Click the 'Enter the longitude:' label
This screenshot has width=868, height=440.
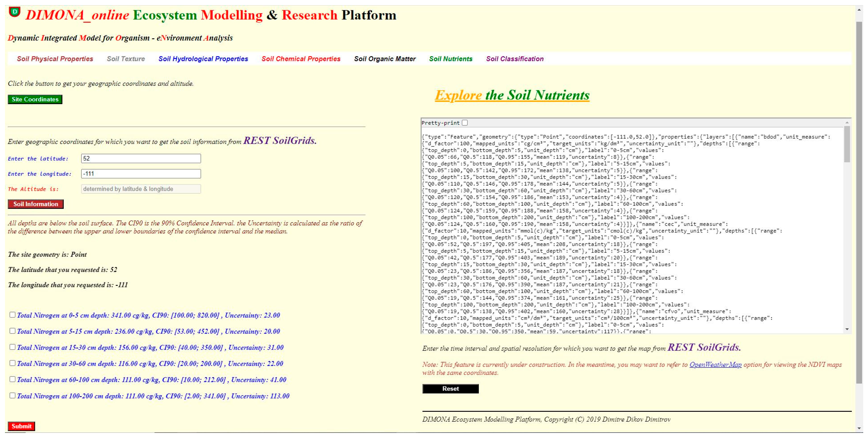tap(40, 174)
